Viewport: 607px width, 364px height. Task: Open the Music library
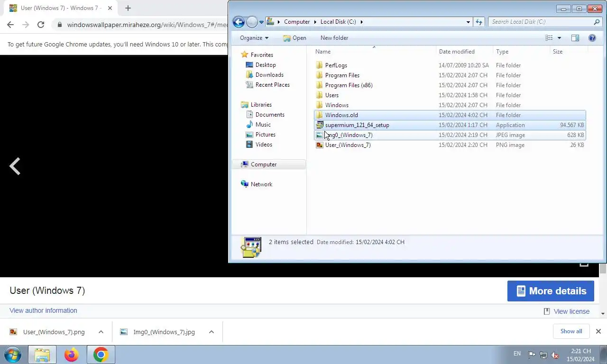[263, 125]
